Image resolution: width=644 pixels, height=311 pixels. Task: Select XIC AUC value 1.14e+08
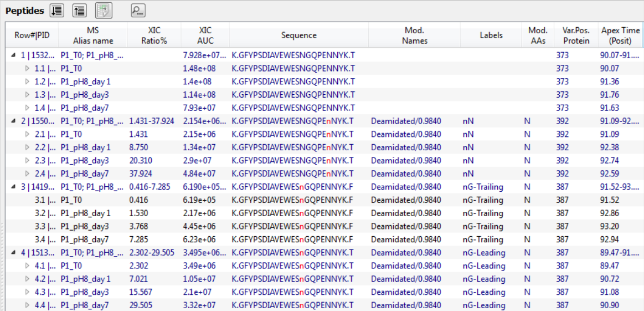[199, 95]
